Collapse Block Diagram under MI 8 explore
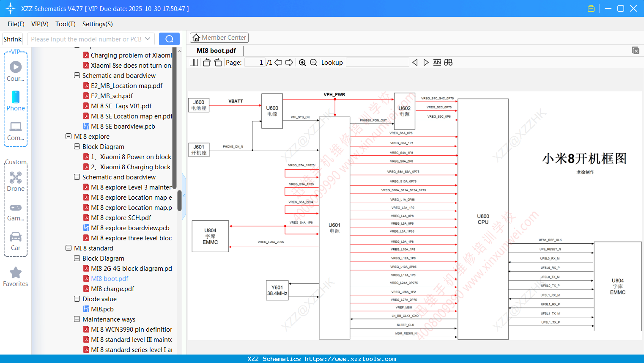This screenshot has height=363, width=644. [x=77, y=146]
